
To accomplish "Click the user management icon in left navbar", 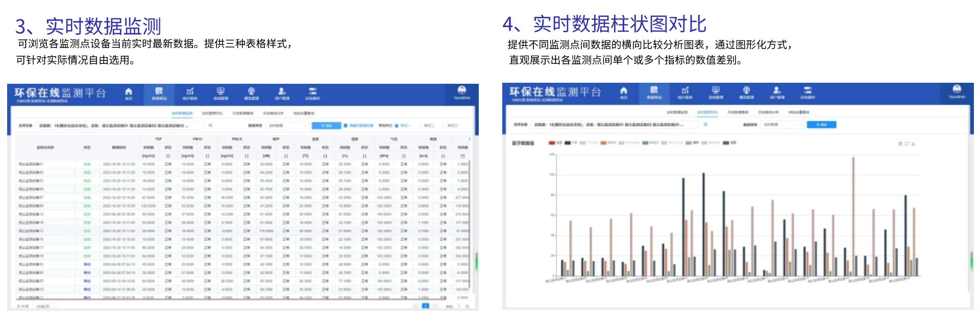I will click(x=282, y=92).
